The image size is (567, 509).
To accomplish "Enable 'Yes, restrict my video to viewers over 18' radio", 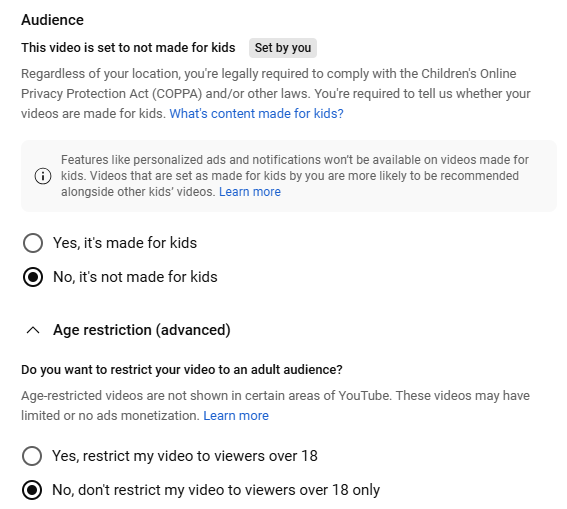I will 32,456.
